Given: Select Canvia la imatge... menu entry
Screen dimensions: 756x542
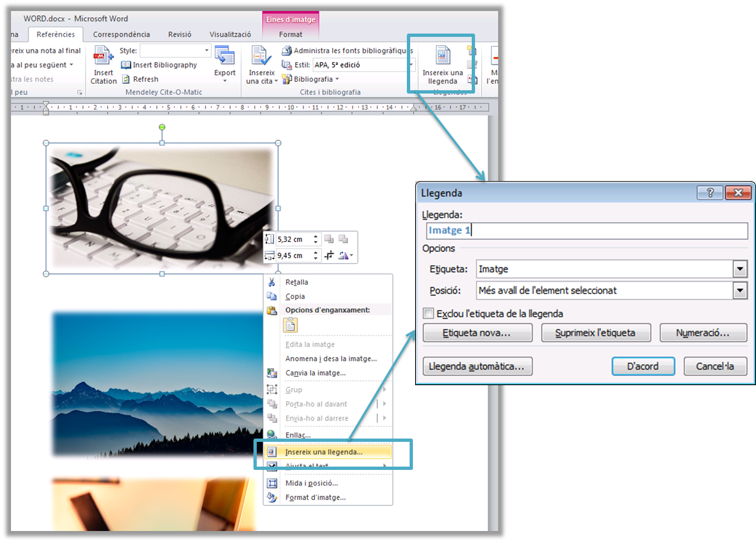Looking at the screenshot, I should click(316, 373).
